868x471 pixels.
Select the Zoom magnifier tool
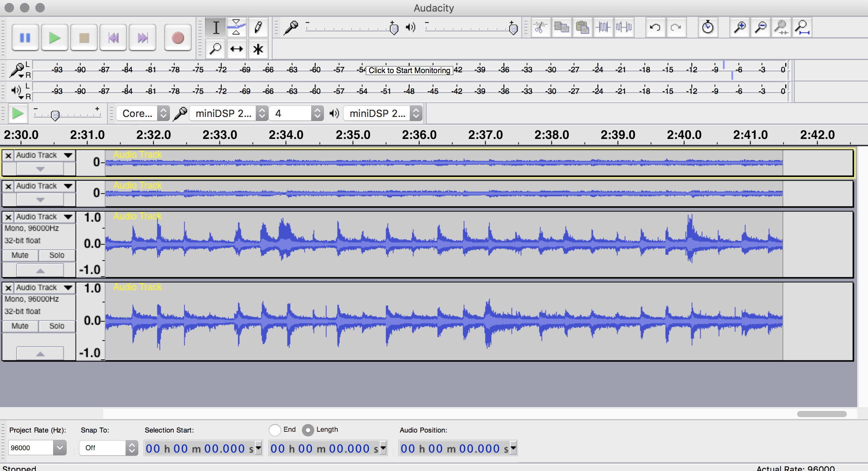coord(216,49)
